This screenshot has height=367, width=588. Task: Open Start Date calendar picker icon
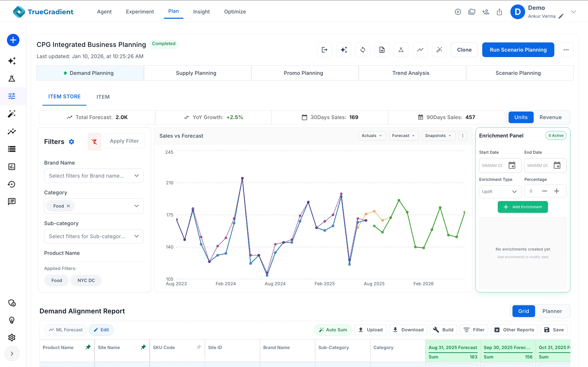pos(512,165)
